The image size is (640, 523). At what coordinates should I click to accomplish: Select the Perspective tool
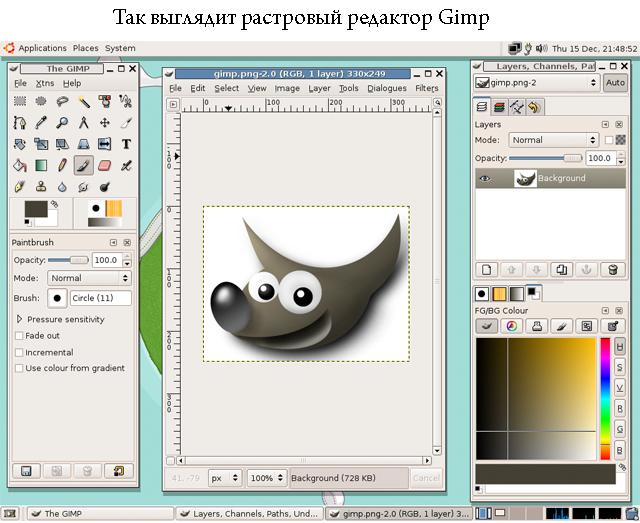click(x=84, y=144)
